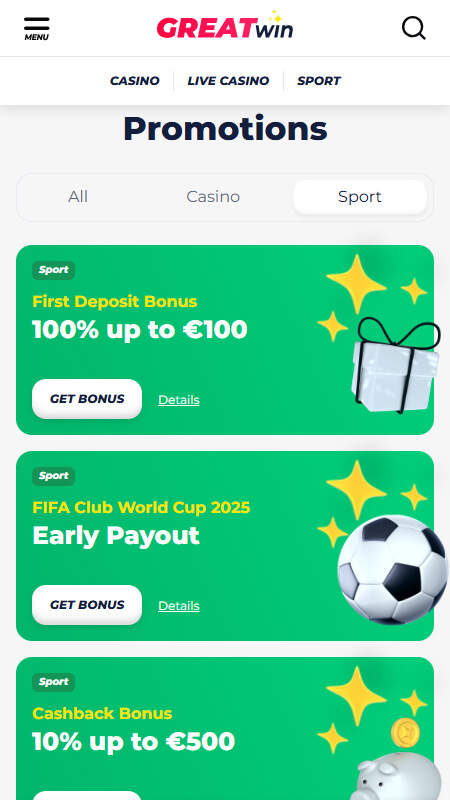This screenshot has height=800, width=450.
Task: Switch to the Casino promotions tab
Action: 213,197
